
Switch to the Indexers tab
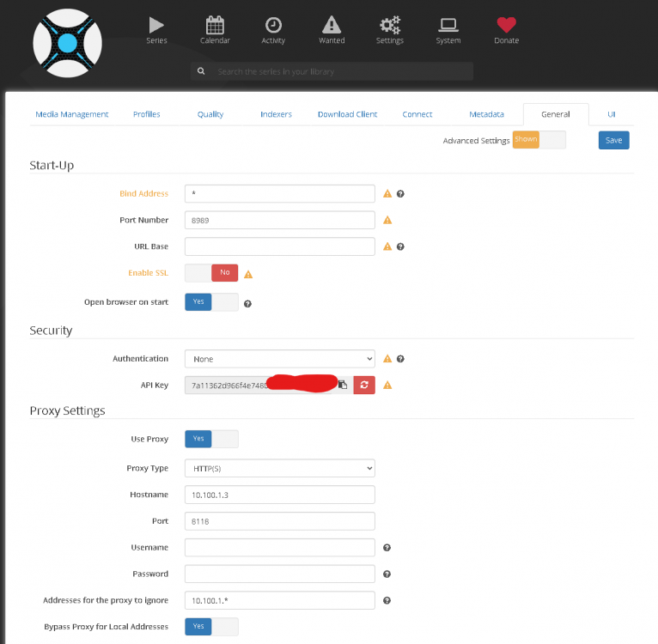276,114
